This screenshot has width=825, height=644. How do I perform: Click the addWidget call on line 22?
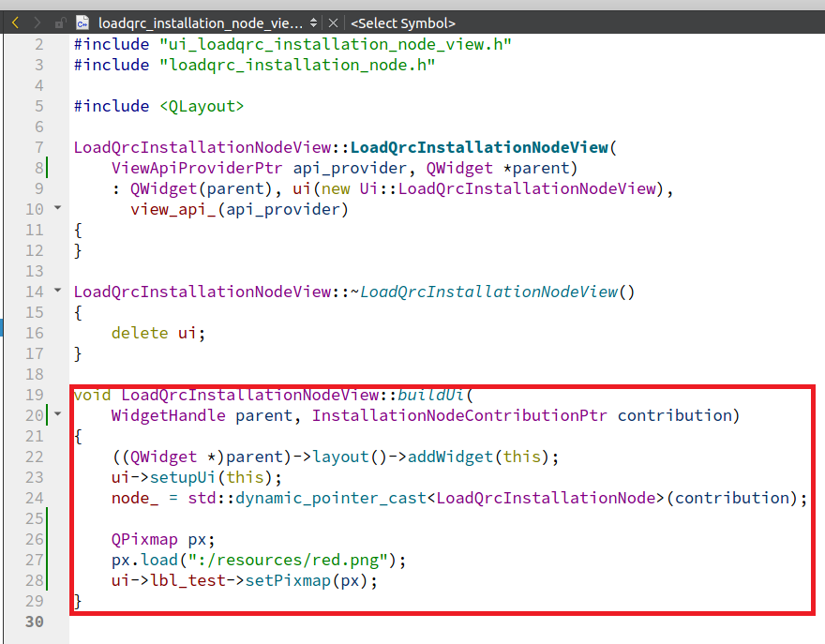[450, 457]
